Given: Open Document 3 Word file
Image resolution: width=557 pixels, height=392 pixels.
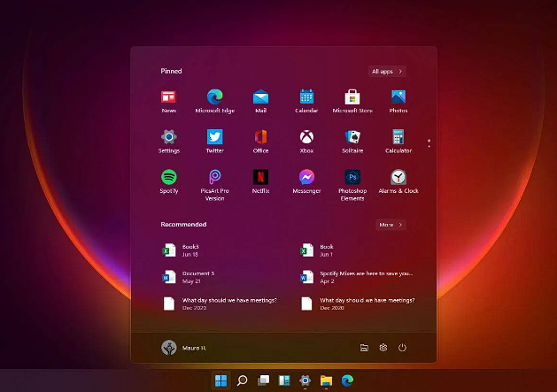Looking at the screenshot, I should coord(197,277).
